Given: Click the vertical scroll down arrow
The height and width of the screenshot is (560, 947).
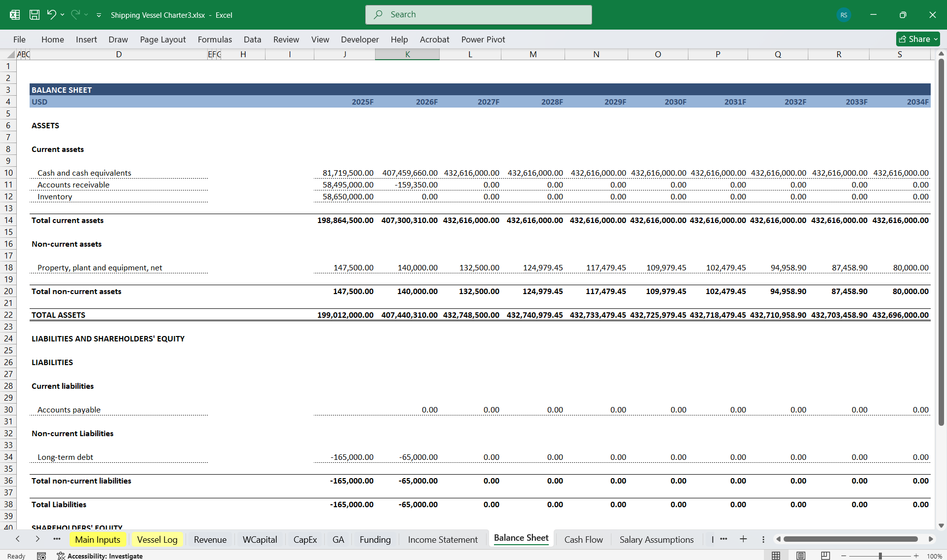Looking at the screenshot, I should [x=941, y=526].
